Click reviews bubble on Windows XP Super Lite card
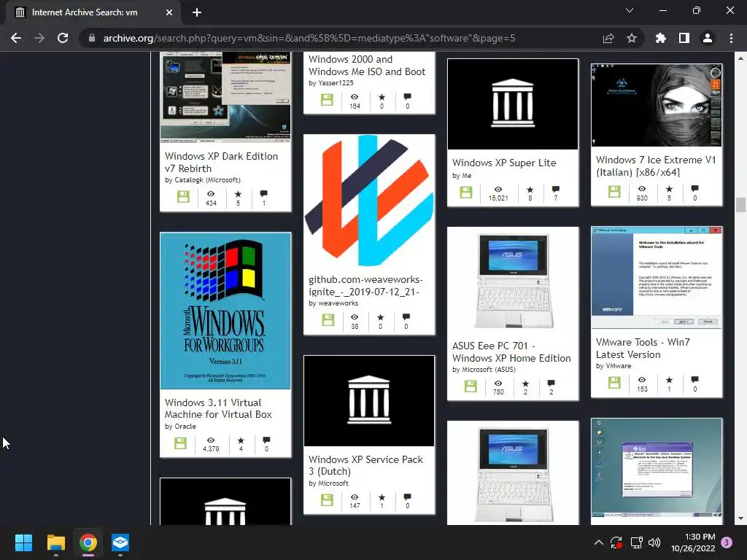The height and width of the screenshot is (560, 747). (555, 189)
